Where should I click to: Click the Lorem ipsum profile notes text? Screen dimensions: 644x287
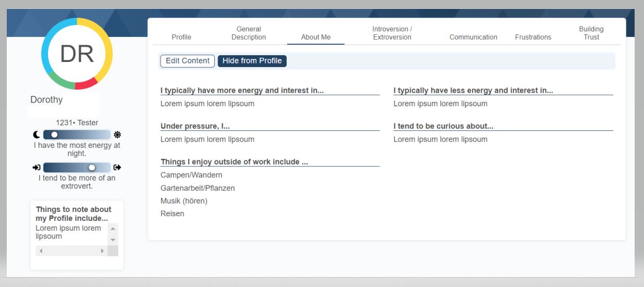pyautogui.click(x=68, y=232)
